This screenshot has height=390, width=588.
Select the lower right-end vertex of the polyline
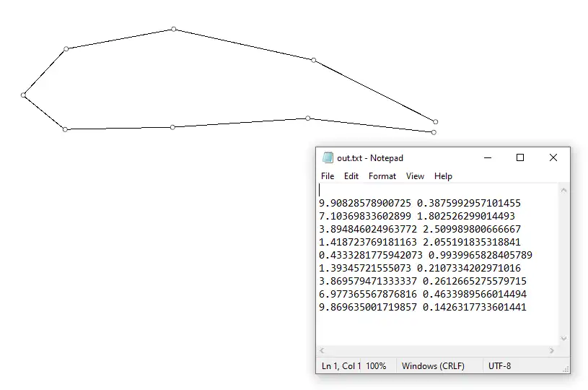pyautogui.click(x=434, y=132)
